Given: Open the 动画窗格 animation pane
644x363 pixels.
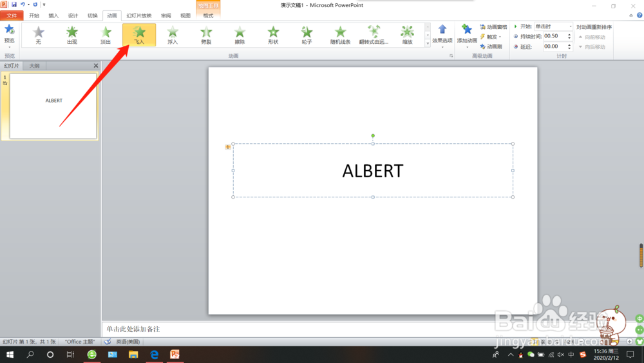Looking at the screenshot, I should [x=494, y=26].
